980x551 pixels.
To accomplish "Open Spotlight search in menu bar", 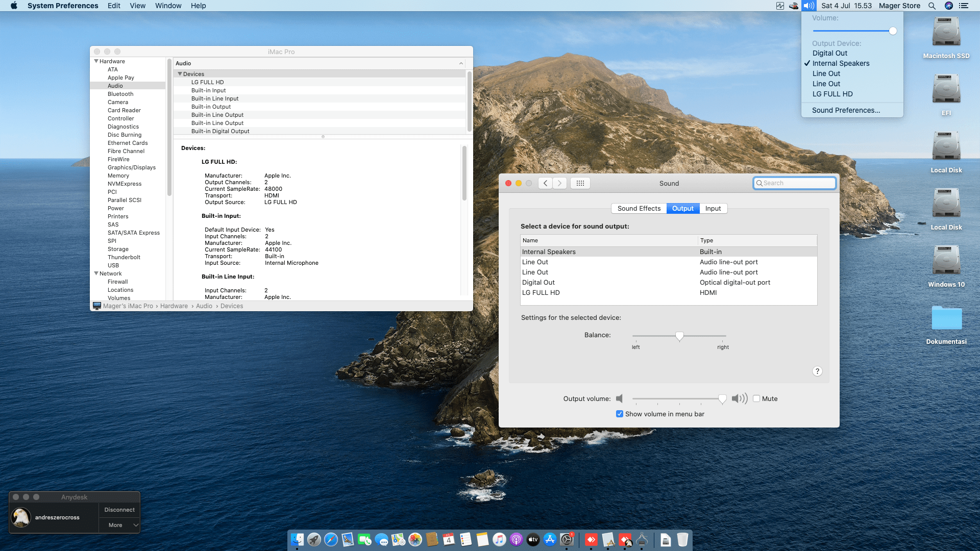I will (932, 6).
